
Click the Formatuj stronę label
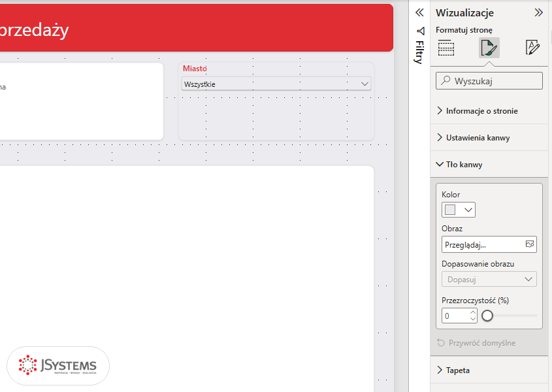464,30
